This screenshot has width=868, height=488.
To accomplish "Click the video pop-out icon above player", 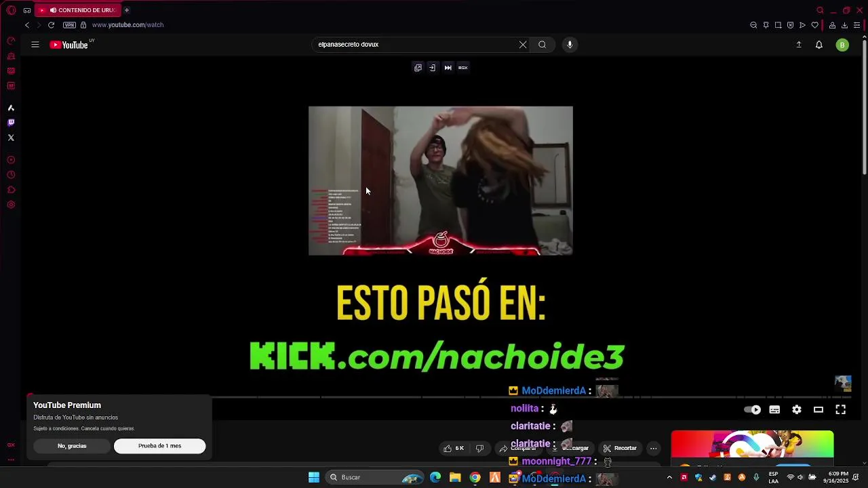I will [418, 68].
